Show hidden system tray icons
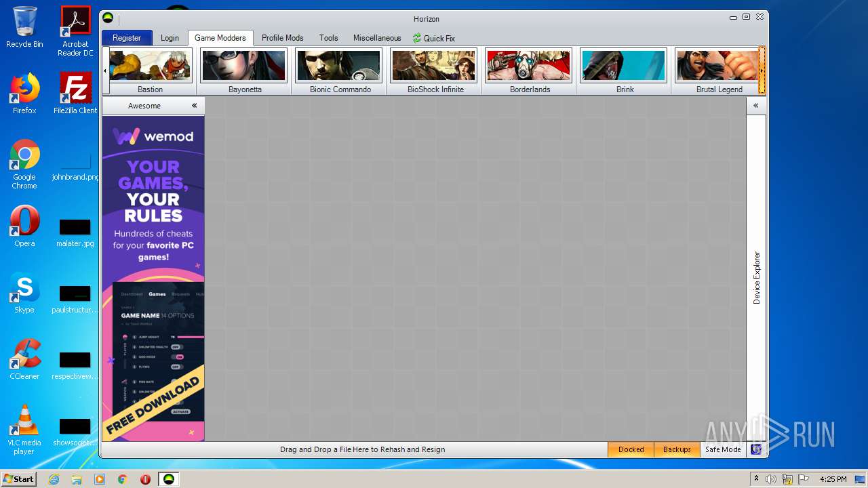This screenshot has height=488, width=868. point(756,479)
